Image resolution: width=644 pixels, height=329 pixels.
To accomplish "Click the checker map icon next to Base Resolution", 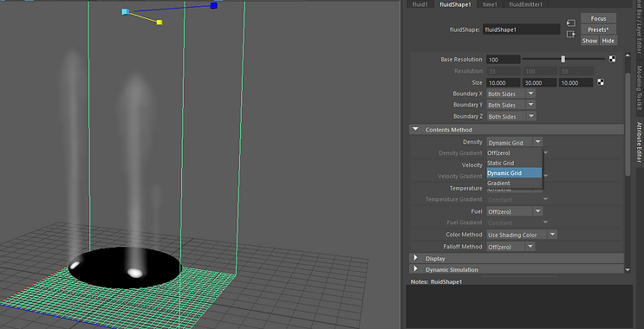I will [x=612, y=59].
